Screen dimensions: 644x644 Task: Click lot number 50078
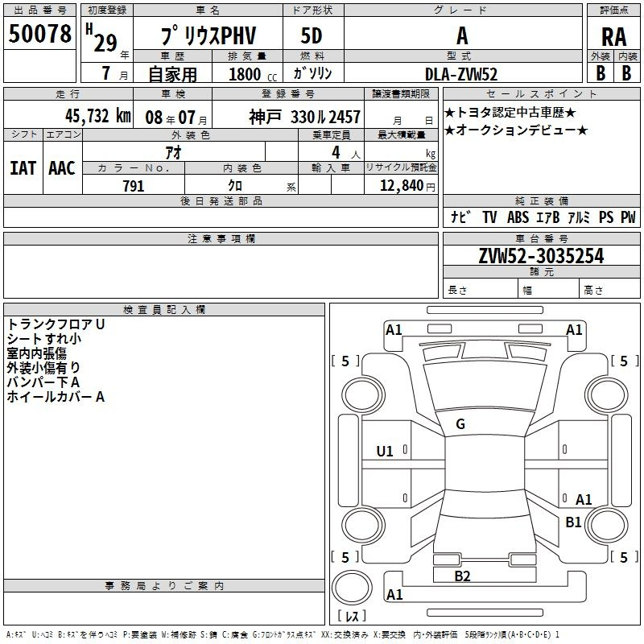pyautogui.click(x=39, y=34)
